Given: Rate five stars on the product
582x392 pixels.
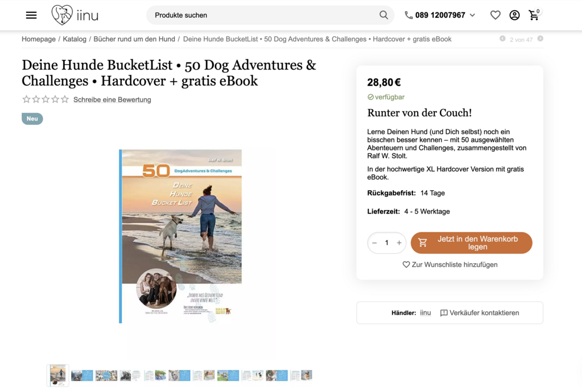Looking at the screenshot, I should click(x=64, y=99).
